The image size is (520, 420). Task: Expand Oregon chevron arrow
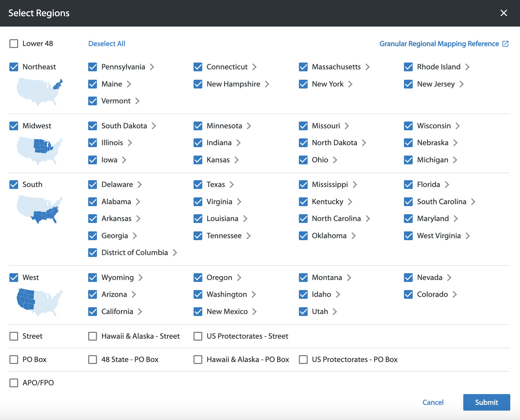239,277
